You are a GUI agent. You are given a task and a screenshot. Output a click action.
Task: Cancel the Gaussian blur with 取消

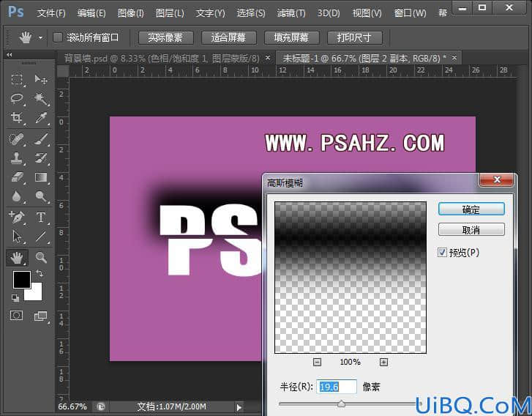[x=471, y=230]
